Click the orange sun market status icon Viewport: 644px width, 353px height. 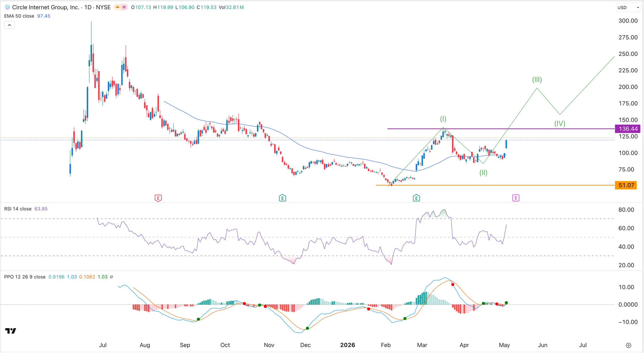click(117, 7)
